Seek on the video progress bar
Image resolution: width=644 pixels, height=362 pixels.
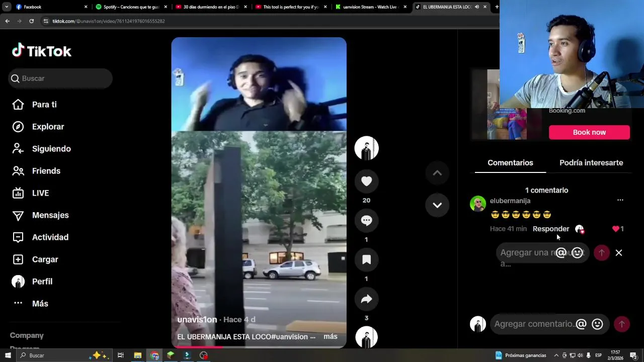coord(259,346)
